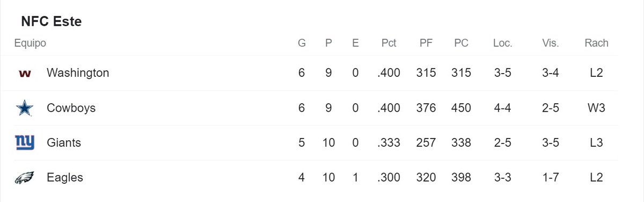The width and height of the screenshot is (644, 202).
Task: Open the Washington team name link
Action: coord(78,73)
